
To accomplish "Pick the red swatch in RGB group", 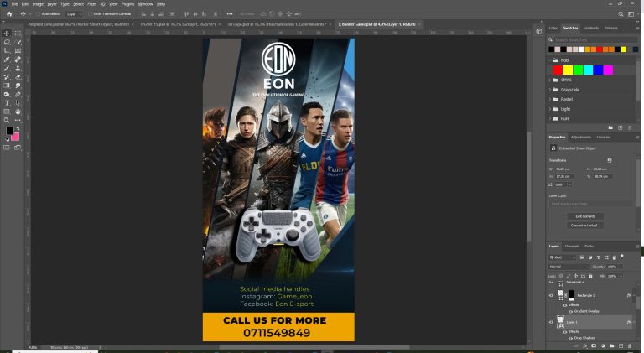I will click(558, 70).
